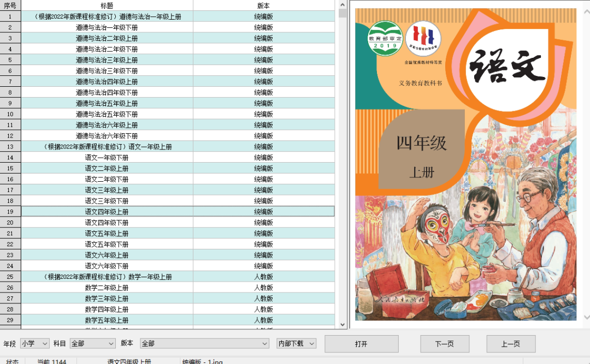Click status bar text 当前 1144
590x364 pixels.
(x=51, y=361)
